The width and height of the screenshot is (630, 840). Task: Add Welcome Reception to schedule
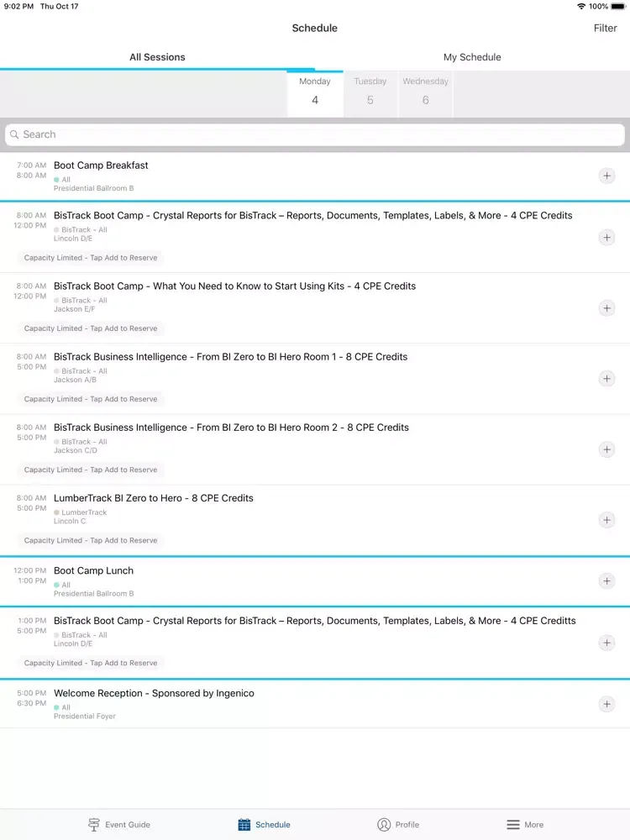606,704
